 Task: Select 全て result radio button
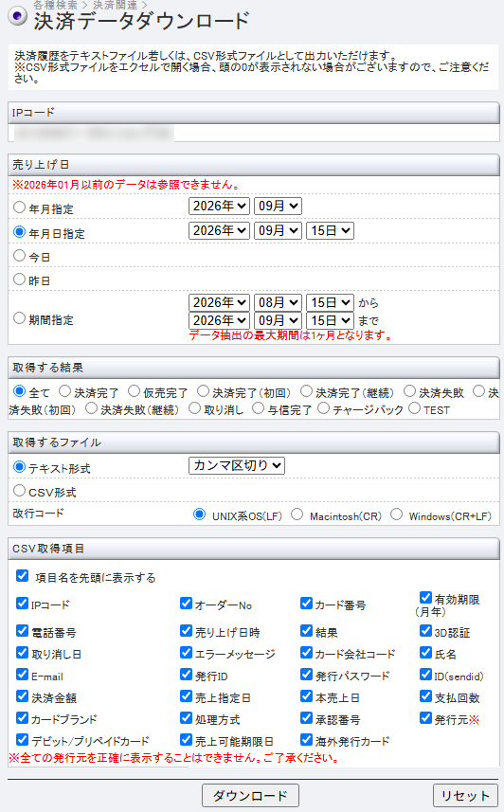coord(19,391)
